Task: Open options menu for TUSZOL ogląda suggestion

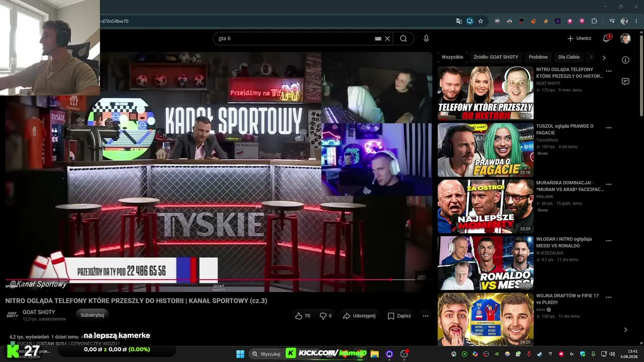Action: 609,128
